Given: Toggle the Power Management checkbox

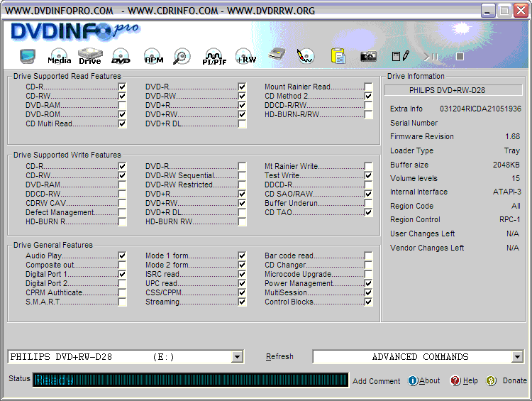Looking at the screenshot, I should click(x=368, y=283).
